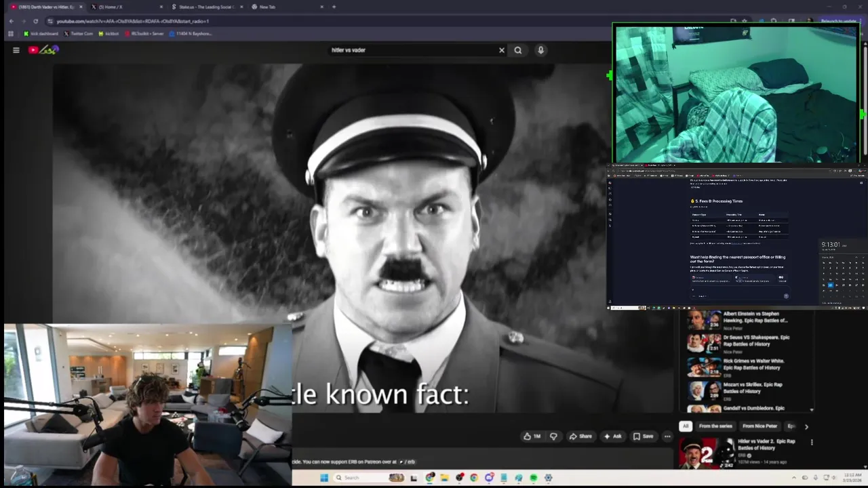This screenshot has height=488, width=868.
Task: Click the search magnifier button
Action: pos(518,50)
